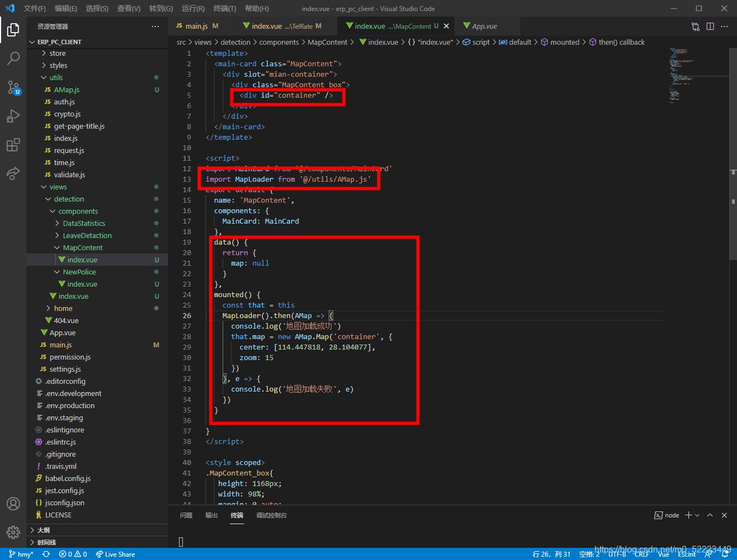
Task: Click the VS Code logo icon
Action: coord(10,8)
